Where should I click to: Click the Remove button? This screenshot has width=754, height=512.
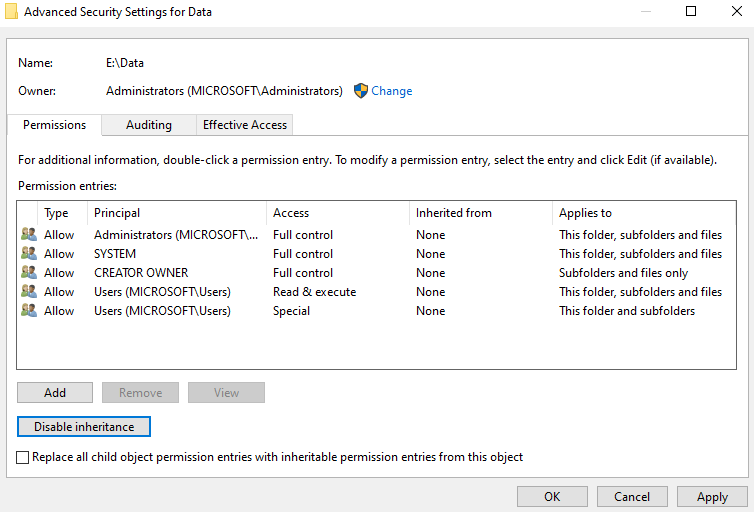click(140, 393)
